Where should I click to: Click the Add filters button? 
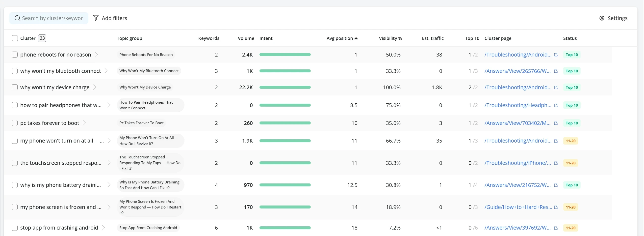[x=110, y=18]
